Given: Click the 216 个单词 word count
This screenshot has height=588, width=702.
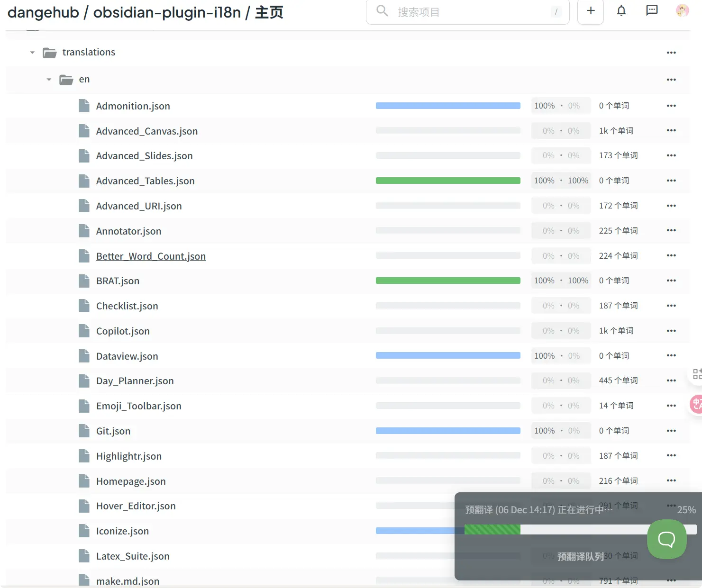Looking at the screenshot, I should 618,481.
